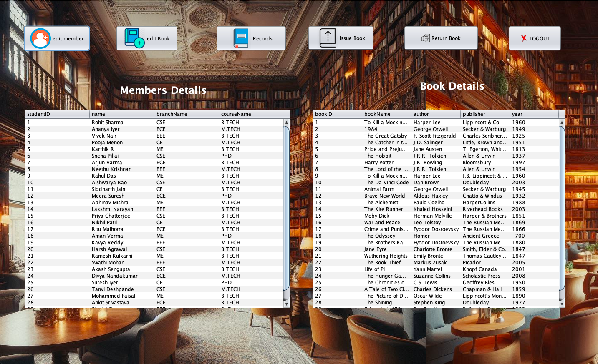Screen dimensions: 598x364
Task: Click the red X logout icon
Action: (x=524, y=38)
